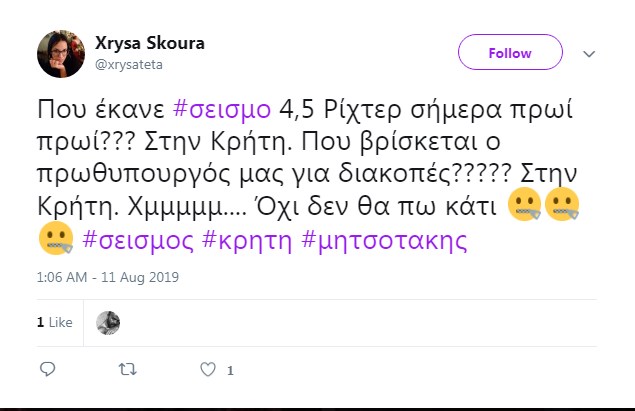The image size is (635, 411).
Task: Show the '1 Like' list
Action: [55, 322]
